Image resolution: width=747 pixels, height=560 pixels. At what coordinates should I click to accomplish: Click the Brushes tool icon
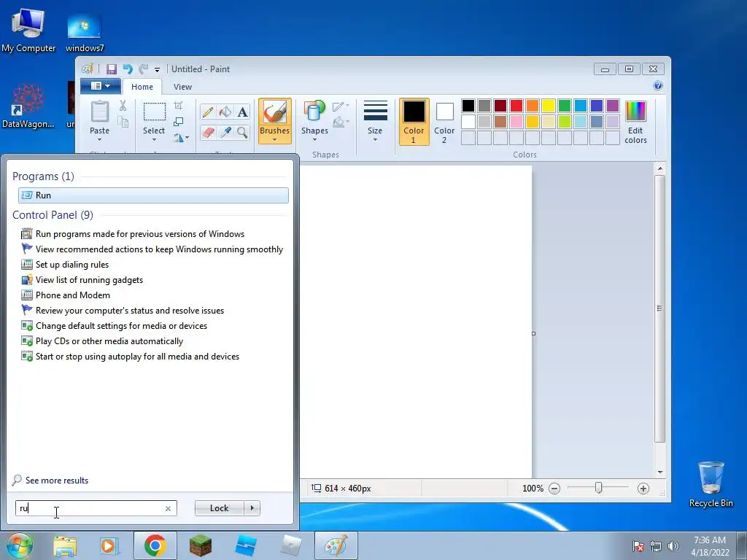[x=275, y=112]
